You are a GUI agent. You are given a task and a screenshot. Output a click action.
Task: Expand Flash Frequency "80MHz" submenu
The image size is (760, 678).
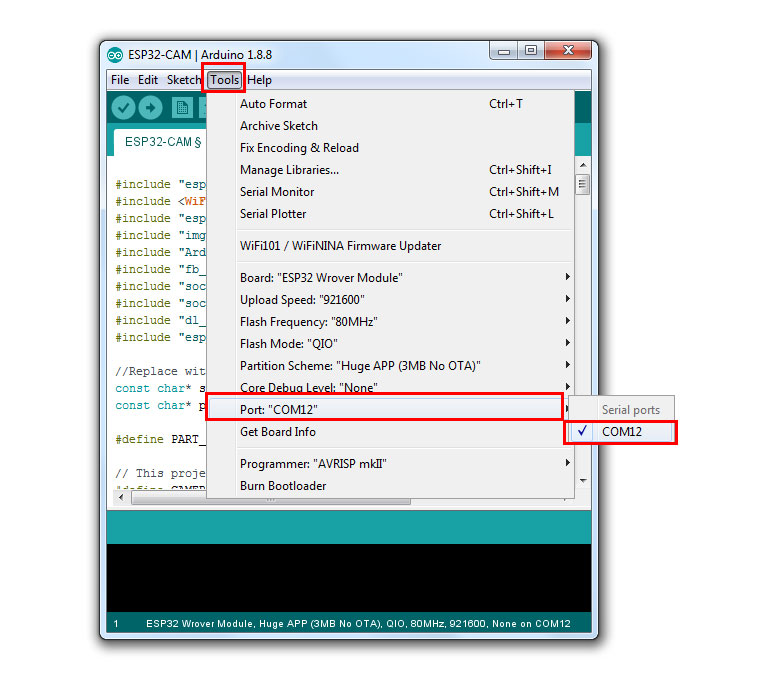(x=390, y=322)
